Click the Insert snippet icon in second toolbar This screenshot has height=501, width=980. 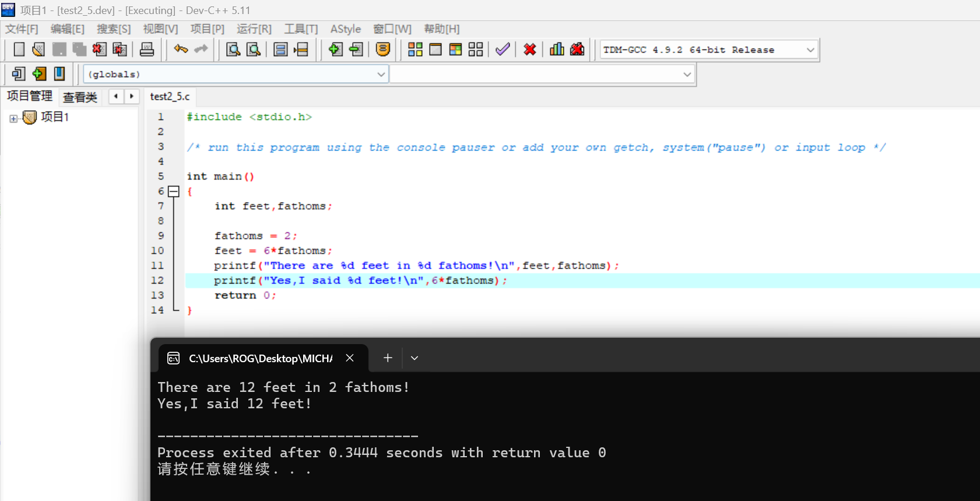[19, 73]
